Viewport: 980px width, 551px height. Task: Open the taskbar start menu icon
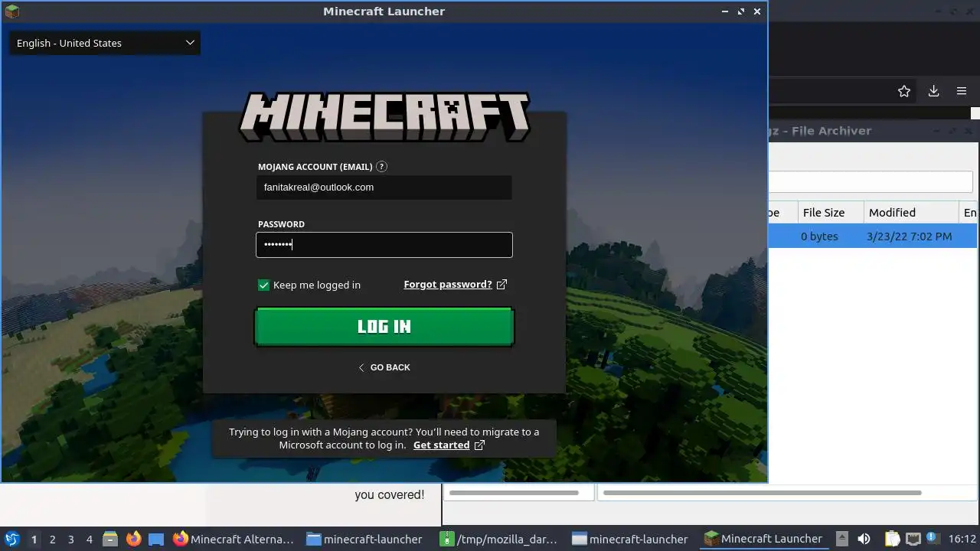pyautogui.click(x=11, y=539)
